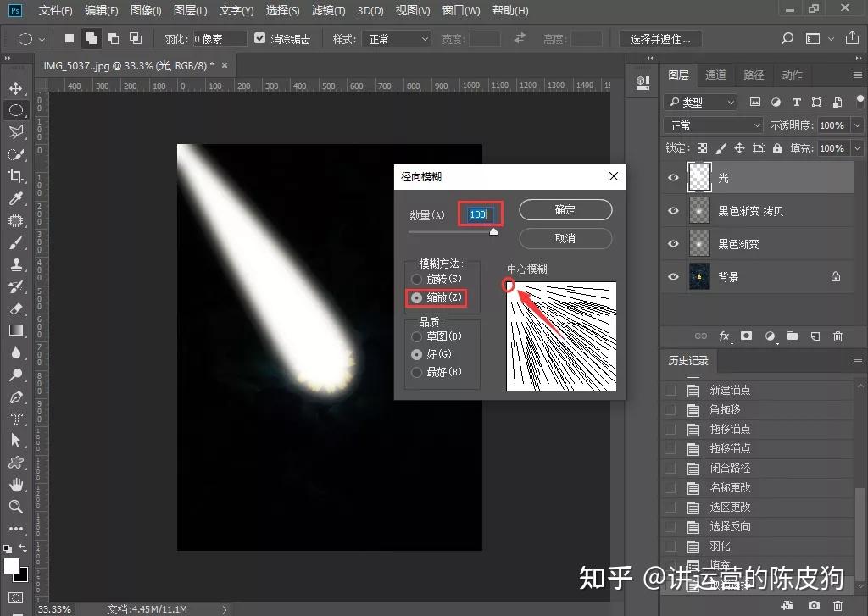Select the Polygonal Lasso tool

[x=16, y=131]
